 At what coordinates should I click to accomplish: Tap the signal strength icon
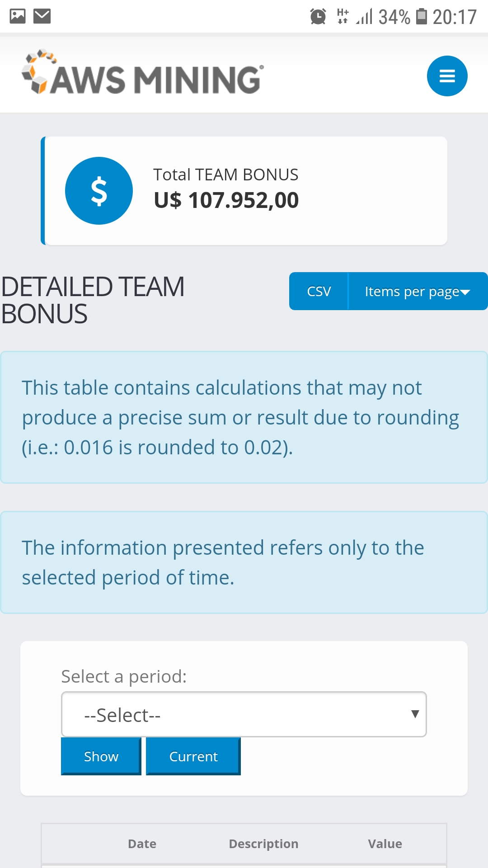pos(364,17)
